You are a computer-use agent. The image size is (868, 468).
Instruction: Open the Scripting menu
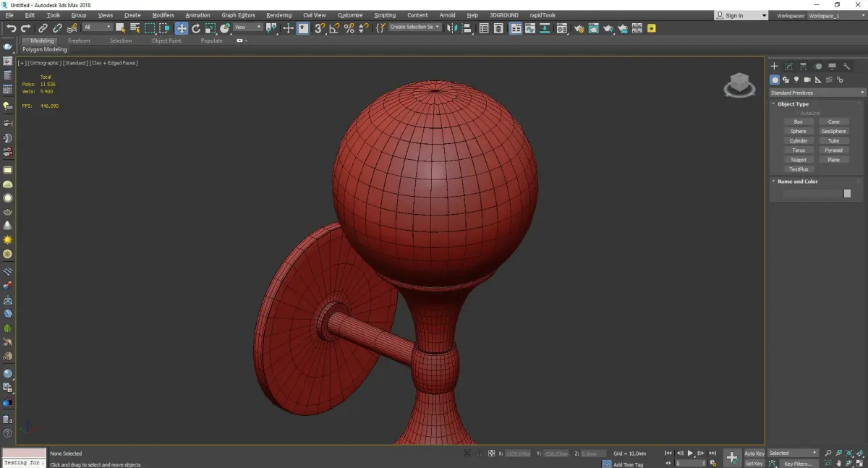point(385,15)
